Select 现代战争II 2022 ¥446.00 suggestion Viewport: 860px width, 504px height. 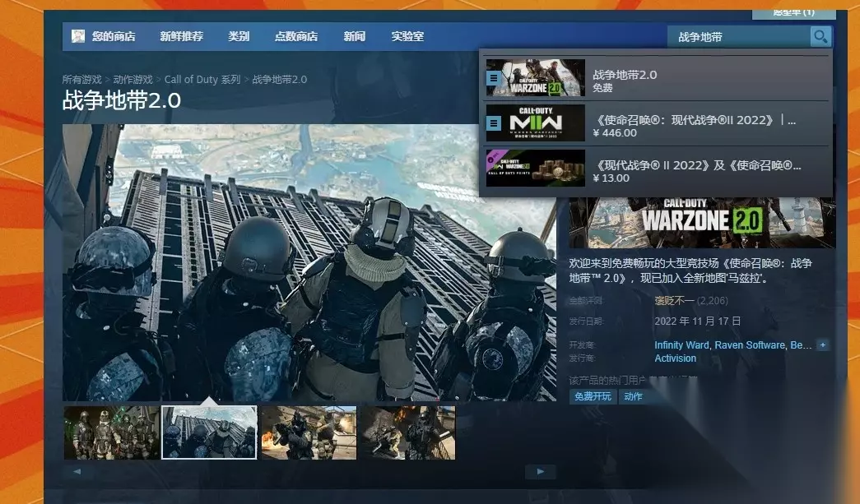pos(657,123)
